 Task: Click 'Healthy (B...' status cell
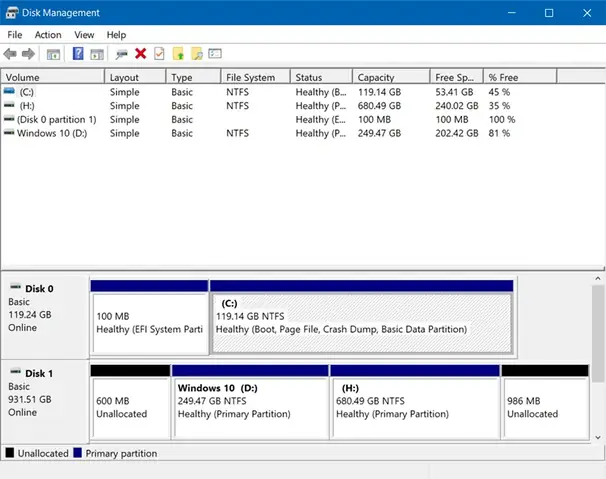click(321, 92)
